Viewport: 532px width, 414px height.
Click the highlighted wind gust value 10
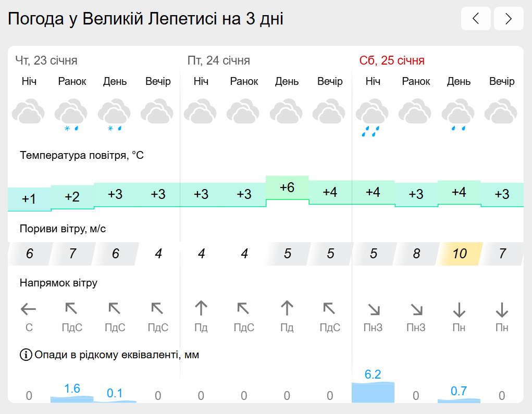click(460, 254)
